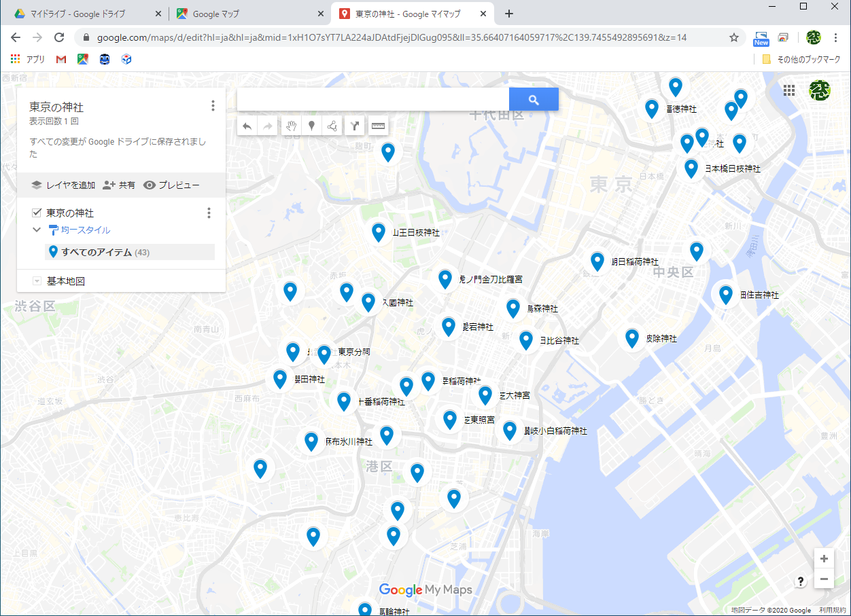This screenshot has width=851, height=616.
Task: Choose the draw a line tool
Action: point(332,126)
